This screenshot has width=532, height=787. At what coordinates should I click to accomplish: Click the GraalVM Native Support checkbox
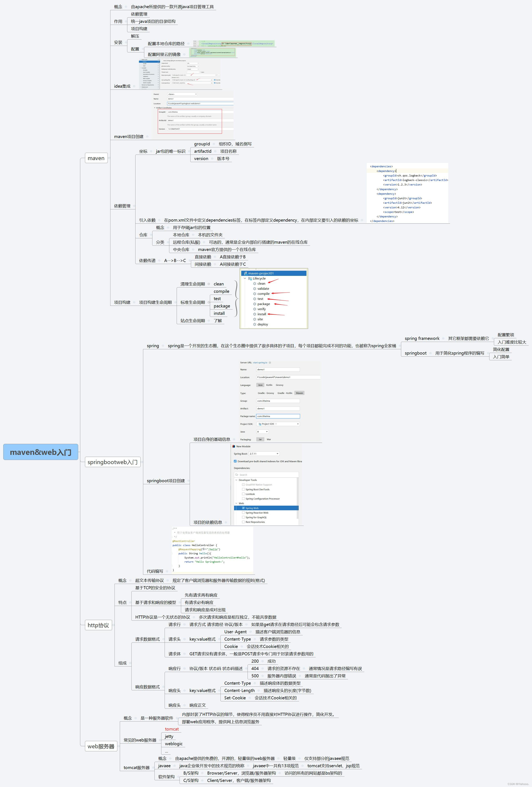coord(243,485)
